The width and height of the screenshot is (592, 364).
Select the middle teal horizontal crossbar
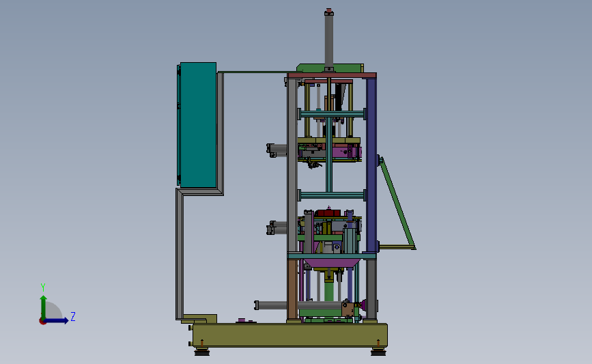pos(332,195)
